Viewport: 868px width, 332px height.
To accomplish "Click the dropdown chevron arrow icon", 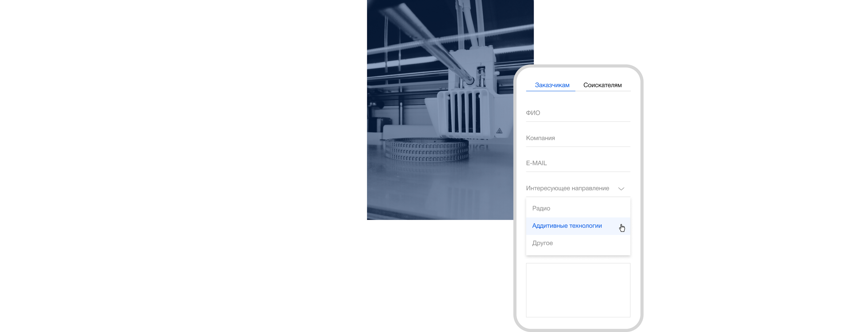I will click(x=621, y=189).
